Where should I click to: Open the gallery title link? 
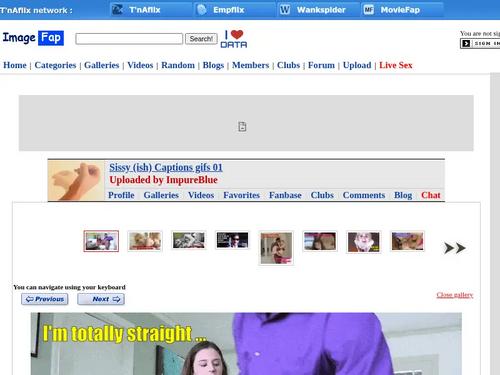click(166, 167)
